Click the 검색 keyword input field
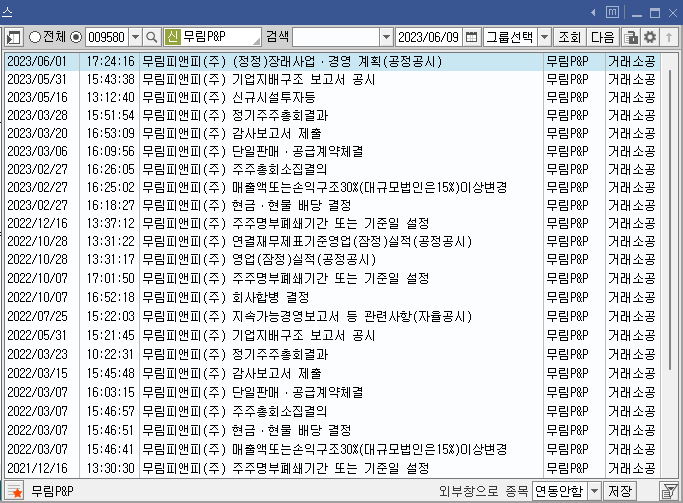Viewport: 683px width, 503px height. (336, 37)
